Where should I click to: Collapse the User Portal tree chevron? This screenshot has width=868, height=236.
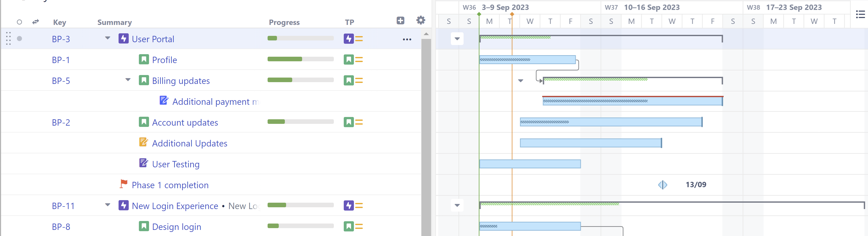click(x=107, y=38)
